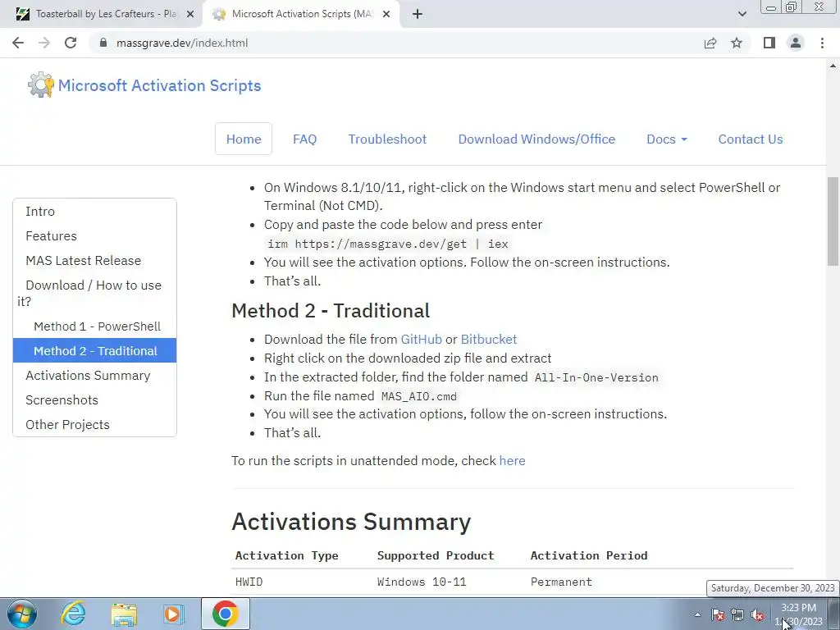The image size is (840, 630).
Task: Jump to Activations Summary in sidebar
Action: click(x=94, y=376)
